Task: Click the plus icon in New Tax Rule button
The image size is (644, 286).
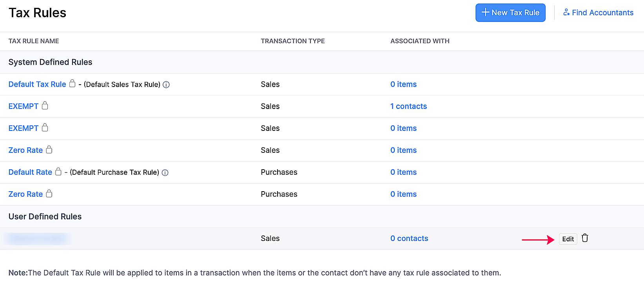Action: point(485,13)
